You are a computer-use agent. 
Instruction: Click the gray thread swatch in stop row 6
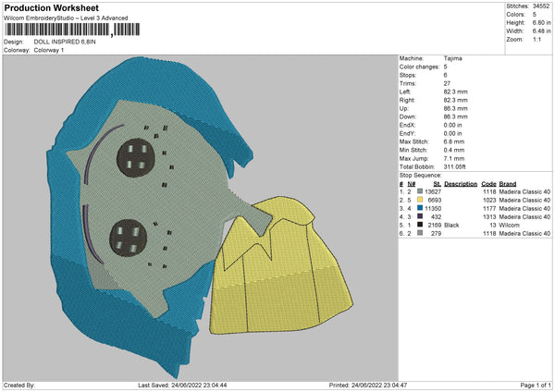click(420, 234)
